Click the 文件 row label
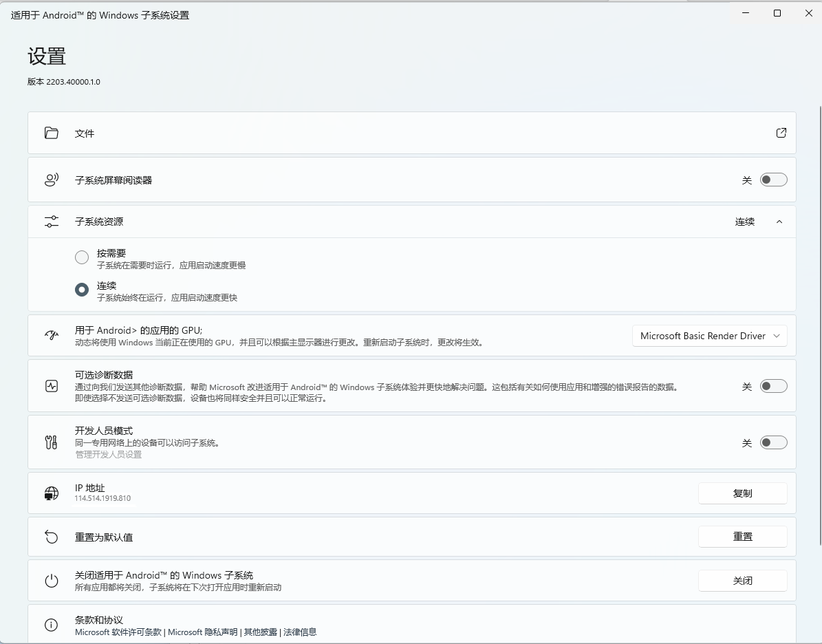This screenshot has width=822, height=644. click(85, 133)
